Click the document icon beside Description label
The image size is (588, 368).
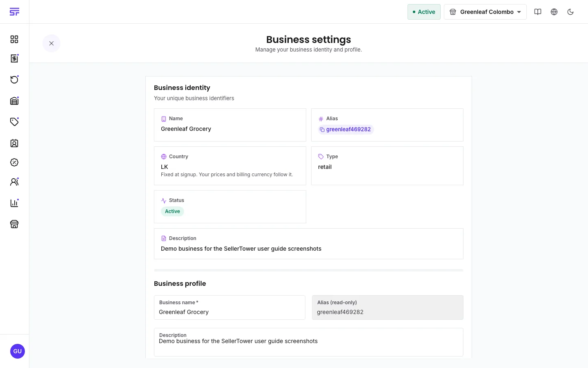[164, 238]
